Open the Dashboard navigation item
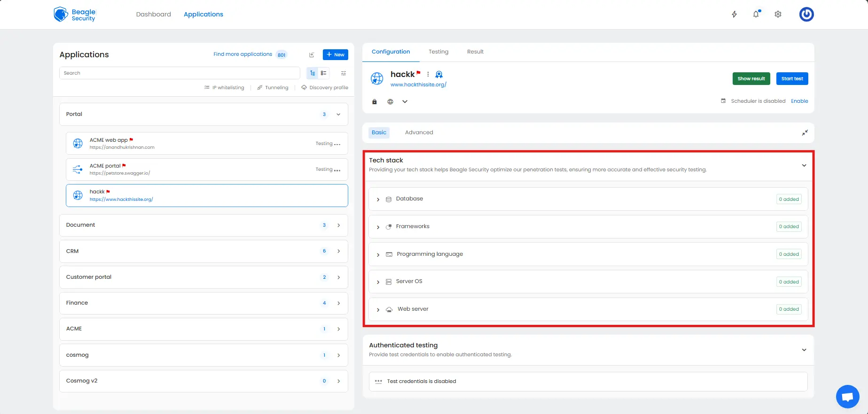The width and height of the screenshot is (868, 414). (153, 15)
